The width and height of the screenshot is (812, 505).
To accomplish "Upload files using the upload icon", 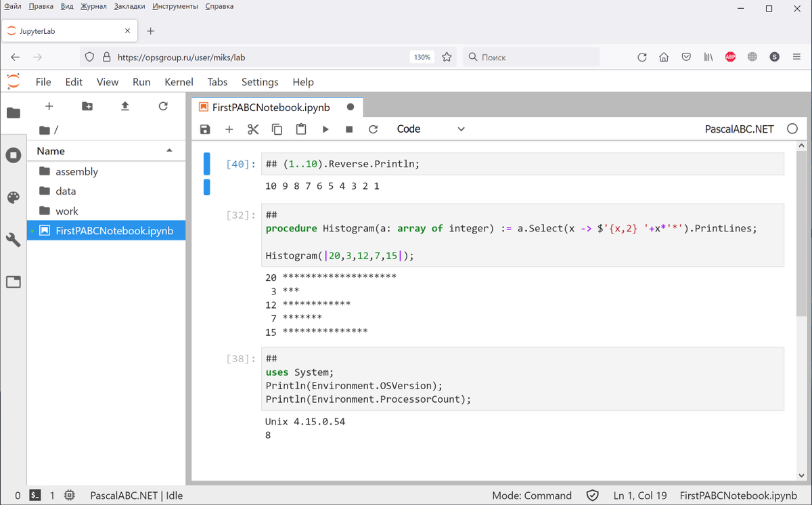I will coord(125,106).
